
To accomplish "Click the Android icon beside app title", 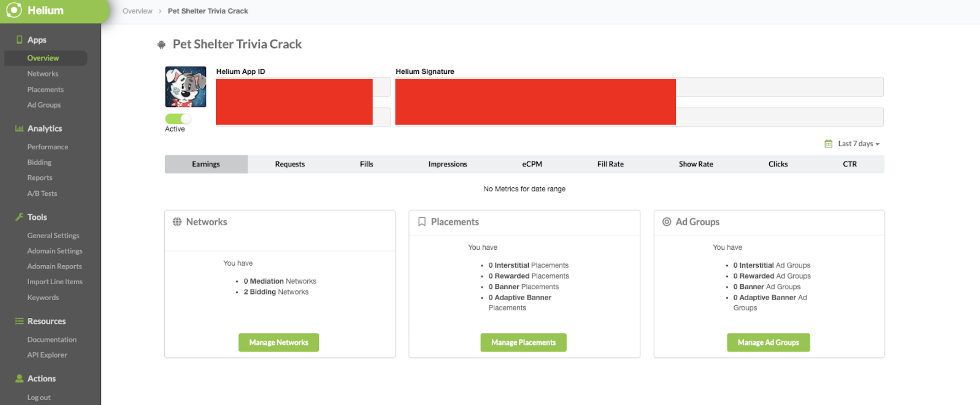I will pos(161,44).
